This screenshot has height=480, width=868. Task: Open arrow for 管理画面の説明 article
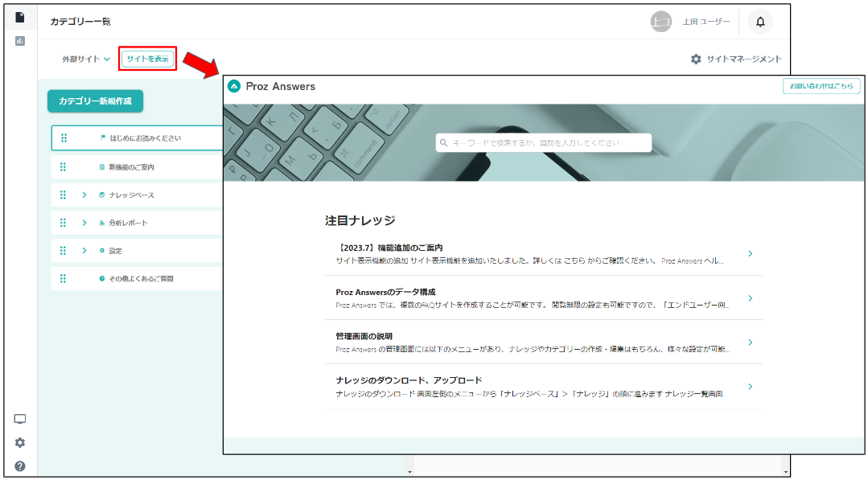coord(751,343)
